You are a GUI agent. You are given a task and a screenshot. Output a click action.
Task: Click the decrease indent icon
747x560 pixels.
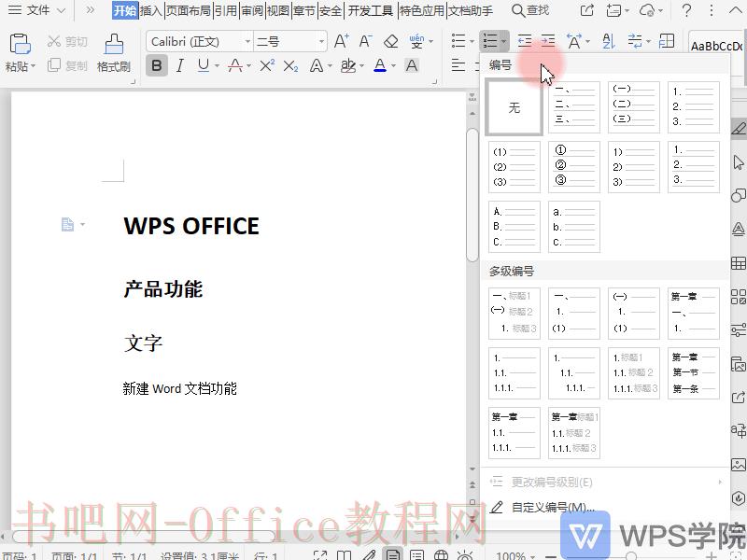525,41
